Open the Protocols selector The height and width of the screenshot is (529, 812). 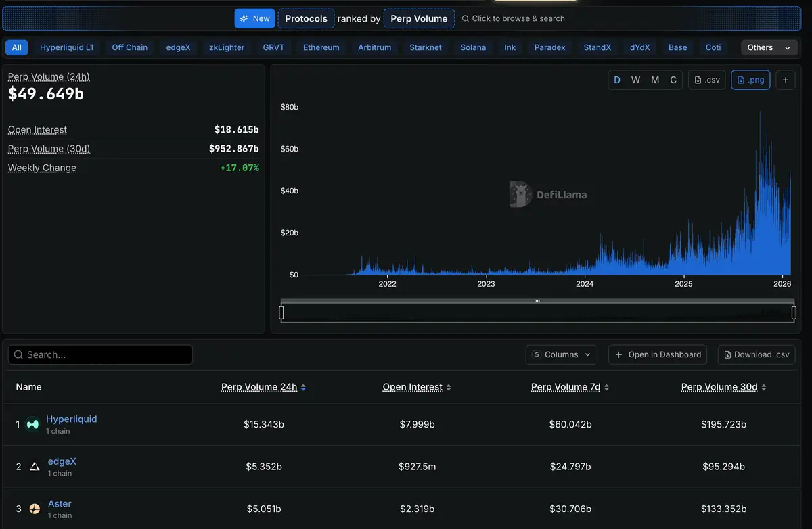pos(307,19)
